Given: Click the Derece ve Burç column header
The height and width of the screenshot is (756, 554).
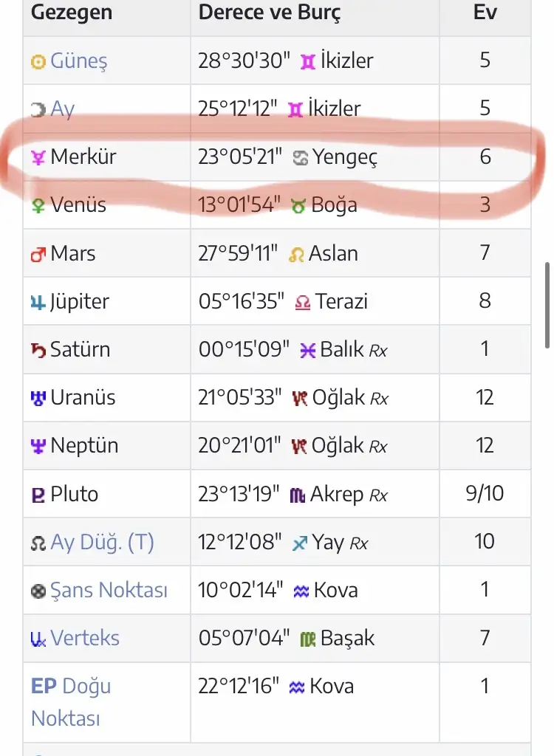Looking at the screenshot, I should click(270, 13).
